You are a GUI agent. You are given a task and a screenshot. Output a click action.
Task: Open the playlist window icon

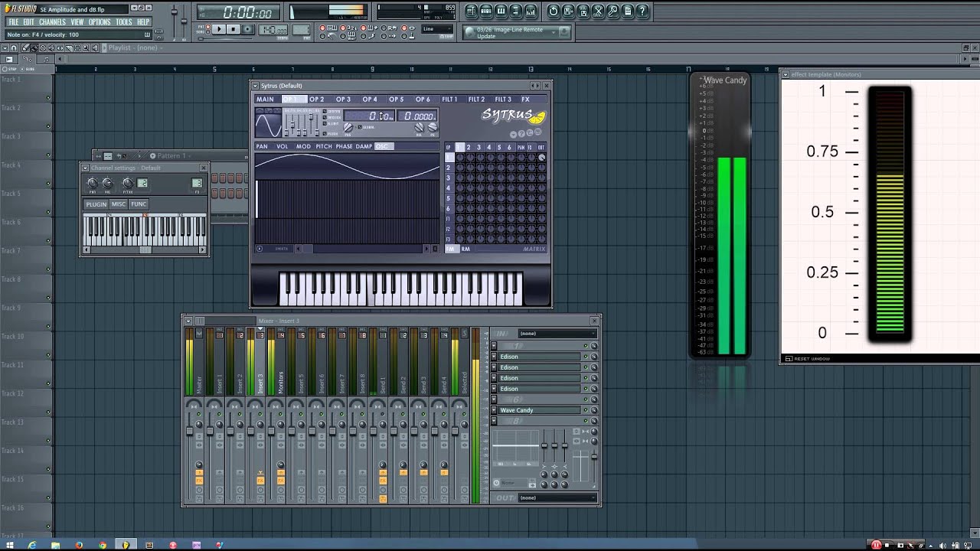(x=471, y=11)
